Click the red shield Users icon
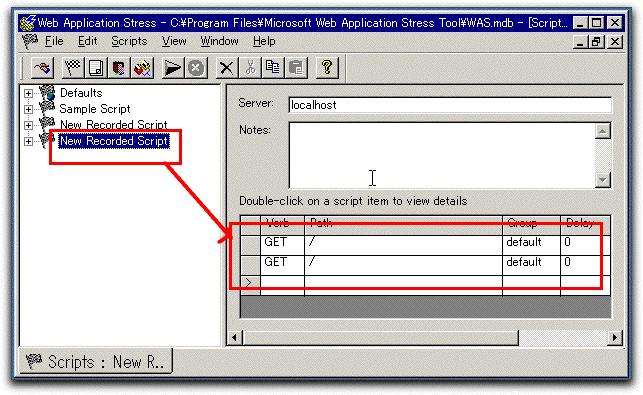The height and width of the screenshot is (395, 643). (119, 68)
